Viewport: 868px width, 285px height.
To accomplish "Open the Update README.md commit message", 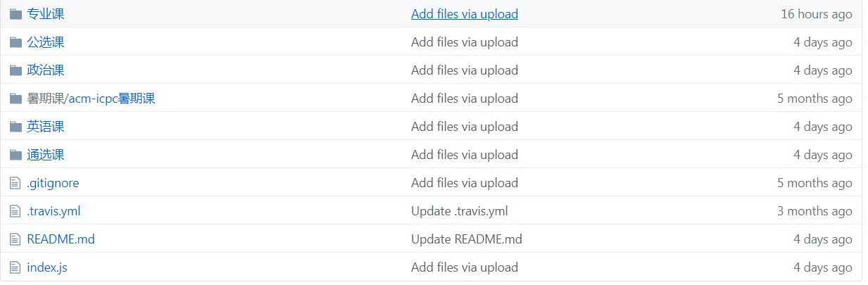I will coord(467,239).
